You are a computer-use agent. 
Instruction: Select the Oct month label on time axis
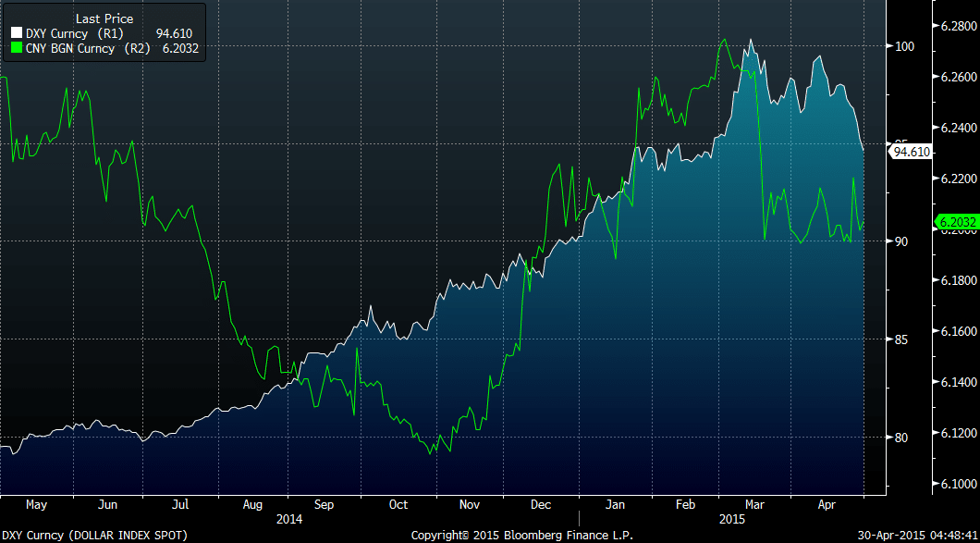(x=398, y=505)
